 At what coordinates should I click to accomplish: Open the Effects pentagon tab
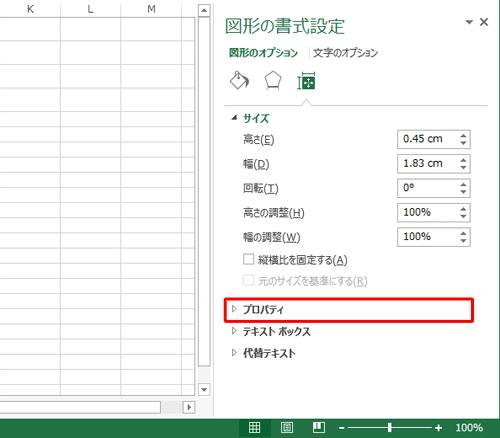[273, 81]
